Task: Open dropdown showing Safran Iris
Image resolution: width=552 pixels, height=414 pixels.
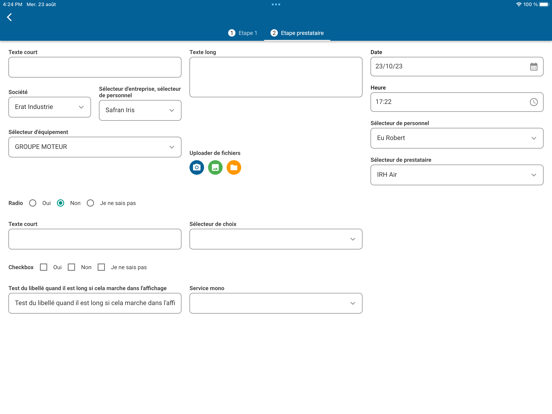Action: 140,110
